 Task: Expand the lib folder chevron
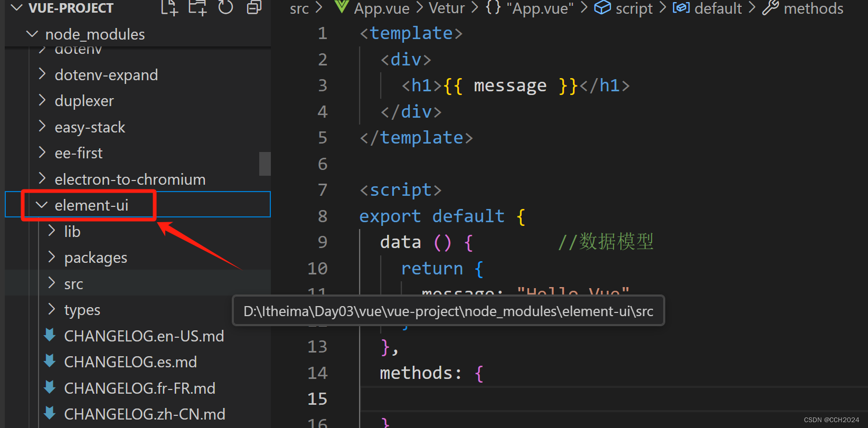click(52, 231)
